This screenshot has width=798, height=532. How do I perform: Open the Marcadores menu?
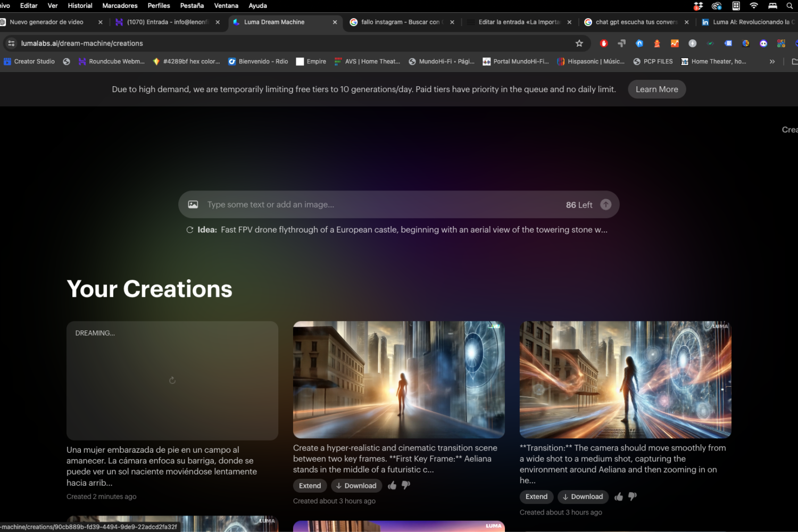tap(120, 6)
